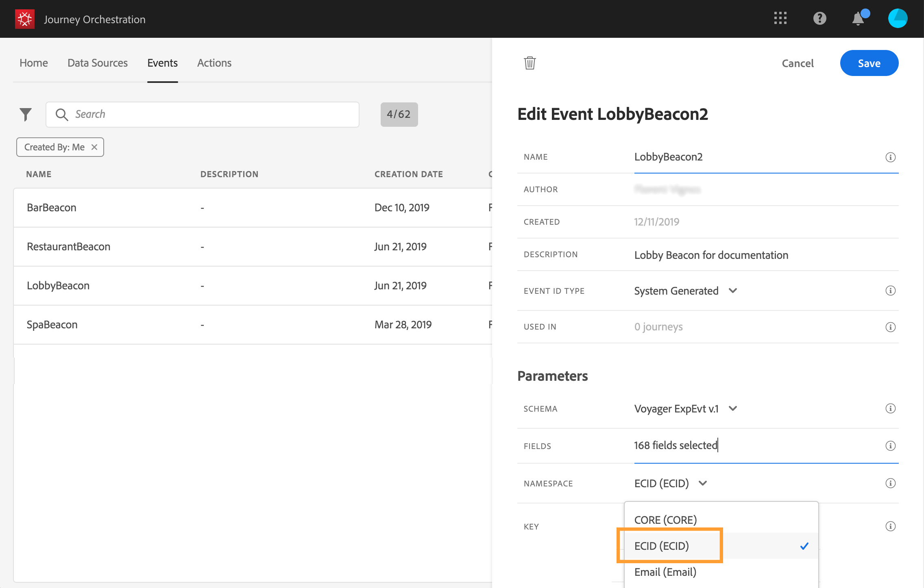Viewport: 924px width, 588px height.
Task: Open the filter funnel icon
Action: (x=26, y=115)
